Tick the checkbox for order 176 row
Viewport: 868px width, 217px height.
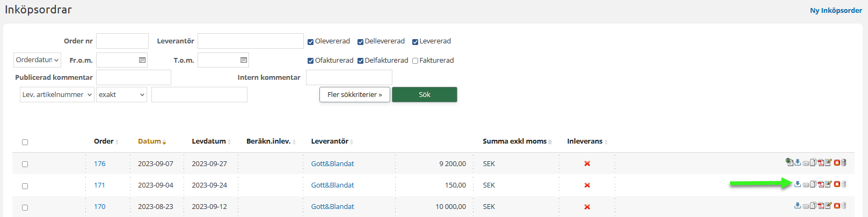[25, 164]
